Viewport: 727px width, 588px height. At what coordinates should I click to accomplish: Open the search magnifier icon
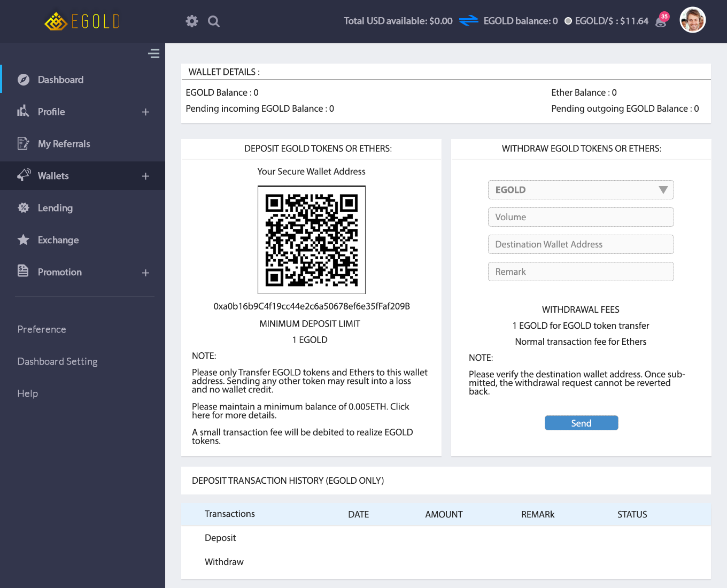click(x=214, y=21)
